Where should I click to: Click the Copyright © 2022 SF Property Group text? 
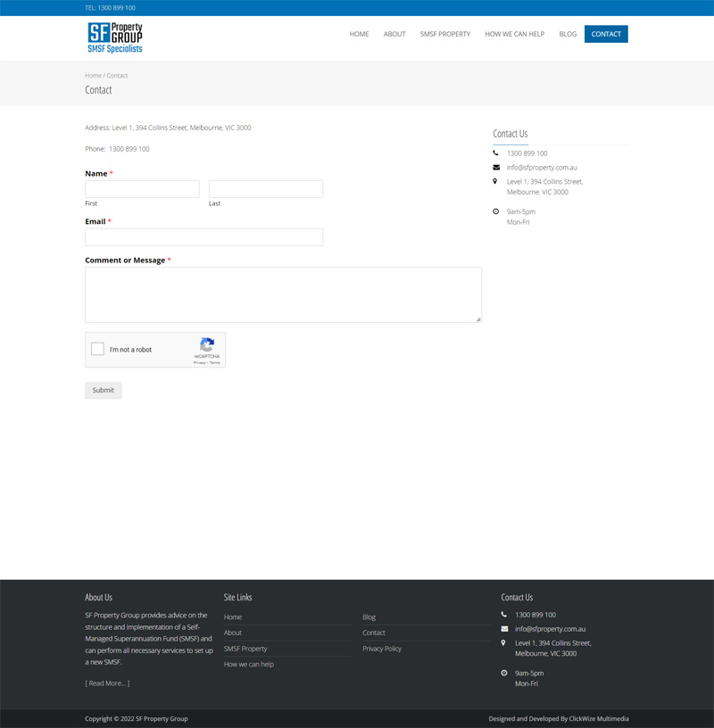tap(137, 719)
